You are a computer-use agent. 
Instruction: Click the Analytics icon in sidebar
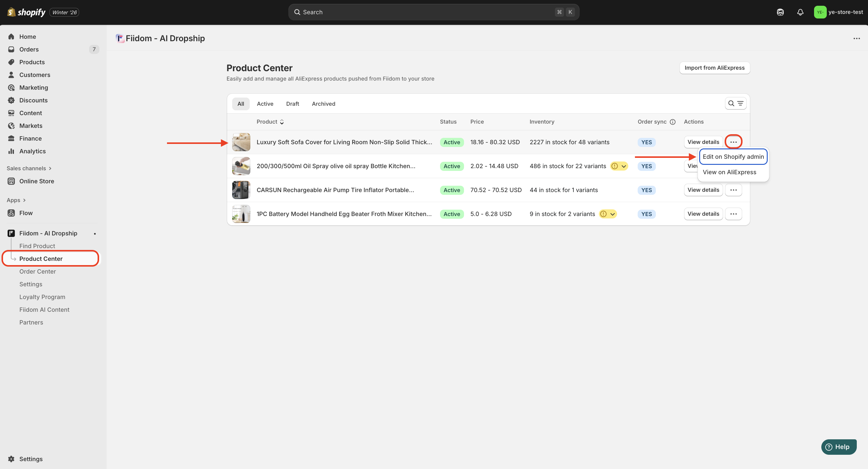(11, 151)
